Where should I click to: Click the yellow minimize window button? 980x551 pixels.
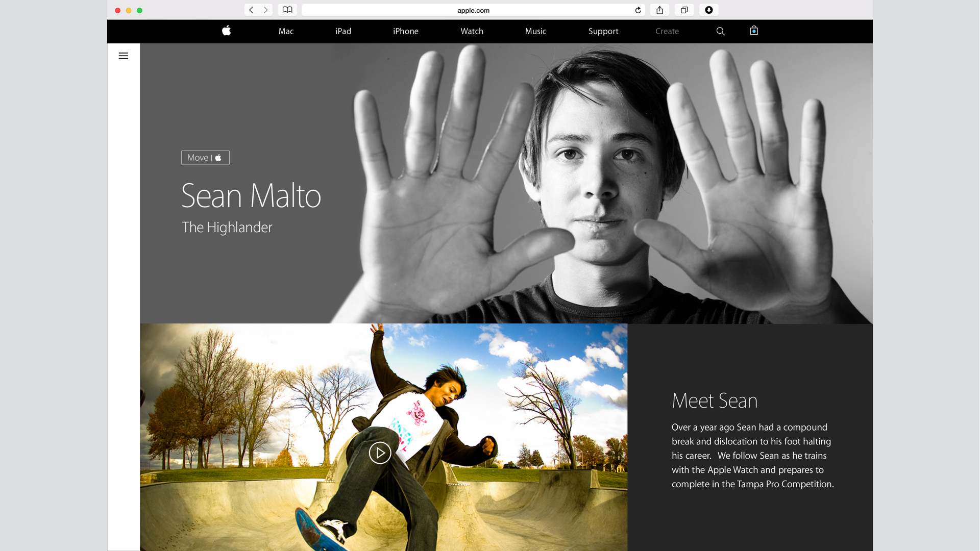[x=129, y=10]
